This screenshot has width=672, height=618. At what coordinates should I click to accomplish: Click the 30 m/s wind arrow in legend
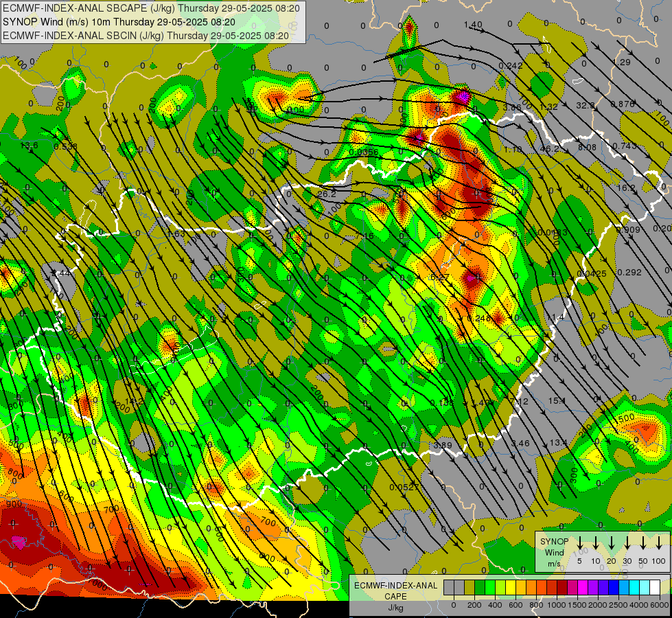pos(627,543)
